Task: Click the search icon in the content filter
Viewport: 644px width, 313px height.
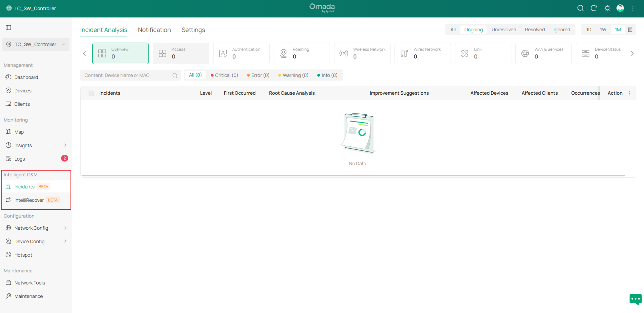Action: [175, 75]
